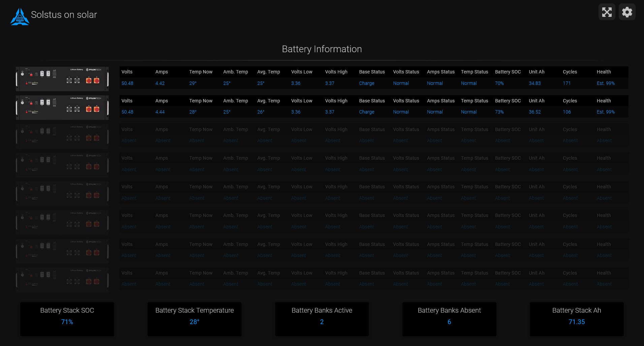Click the 171 cycles value
This screenshot has width=644, height=346.
pyautogui.click(x=567, y=83)
